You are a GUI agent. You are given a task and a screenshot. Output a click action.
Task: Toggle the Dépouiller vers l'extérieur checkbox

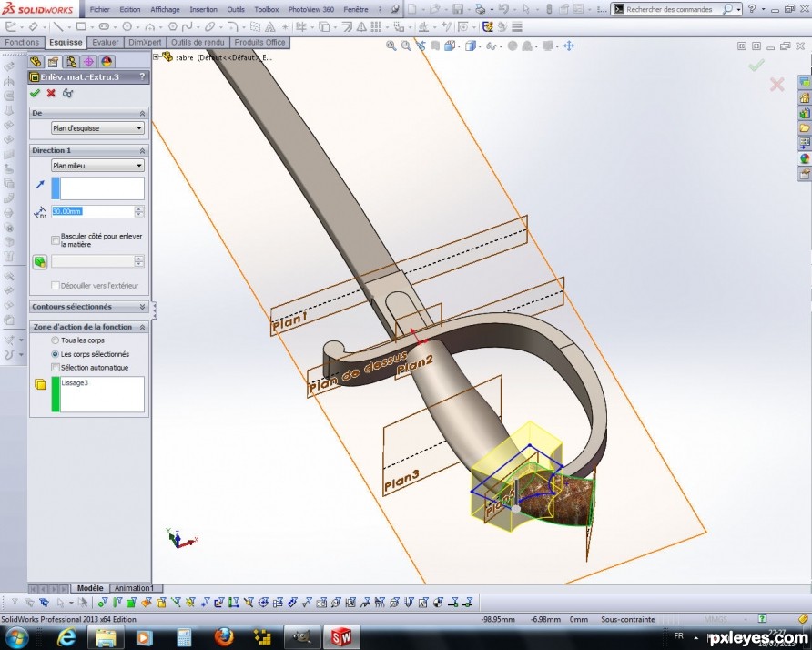click(x=56, y=285)
